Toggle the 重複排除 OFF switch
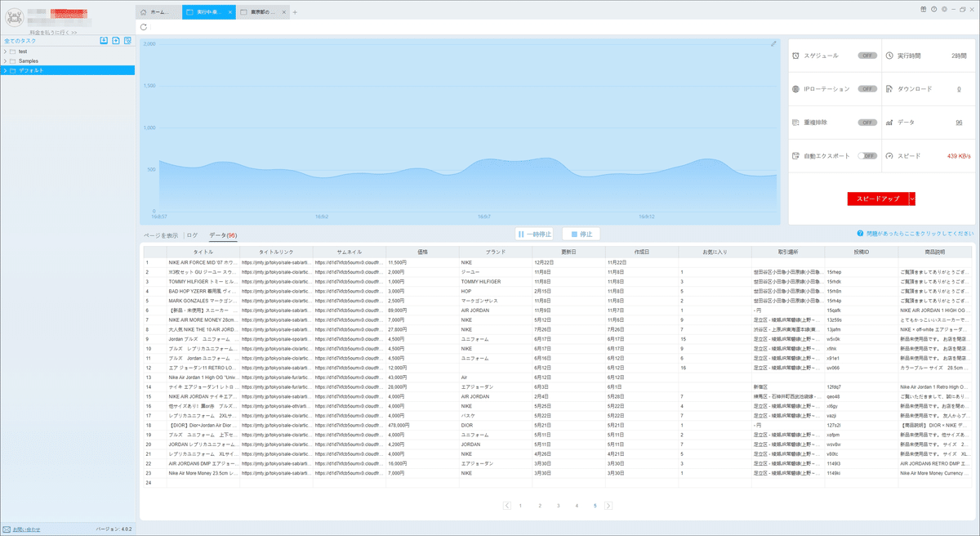The image size is (980, 536). tap(867, 122)
